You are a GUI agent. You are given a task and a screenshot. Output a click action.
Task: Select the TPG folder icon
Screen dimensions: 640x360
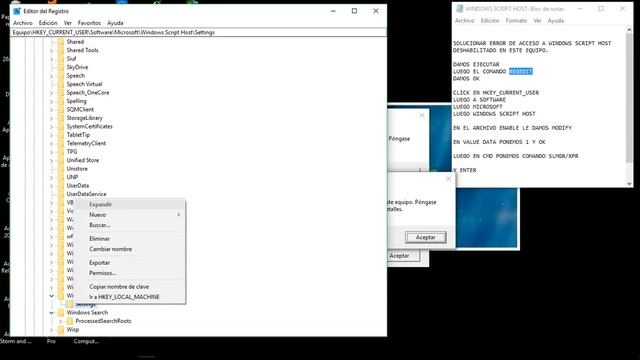pyautogui.click(x=61, y=152)
